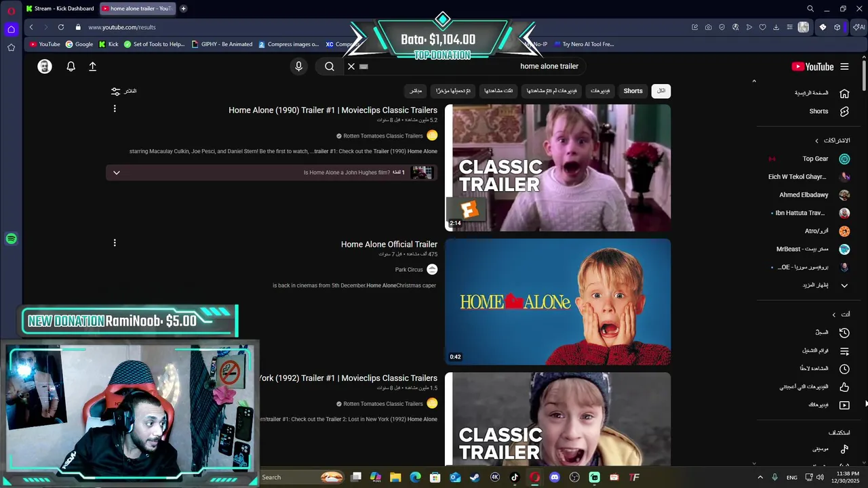The image size is (868, 488).
Task: Open the account avatar menu
Action: 45,66
